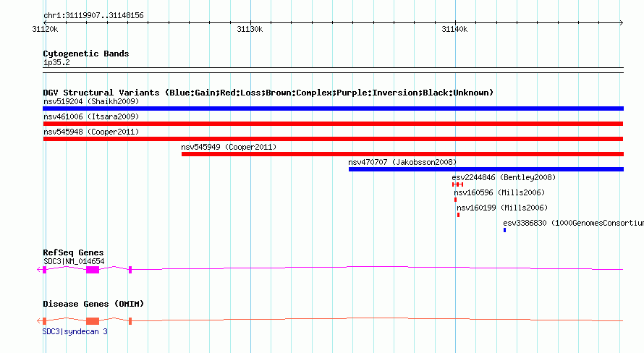Click the RefSeq Genes track title

tap(73, 252)
